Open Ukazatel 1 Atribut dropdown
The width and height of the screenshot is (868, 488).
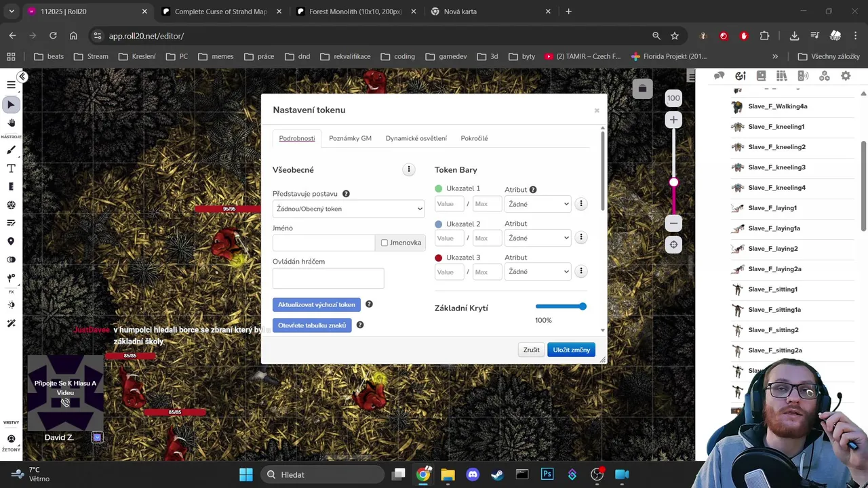pos(538,204)
